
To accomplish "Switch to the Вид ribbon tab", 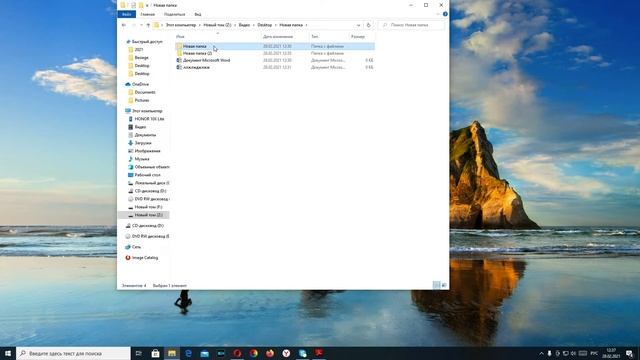I will click(198, 14).
